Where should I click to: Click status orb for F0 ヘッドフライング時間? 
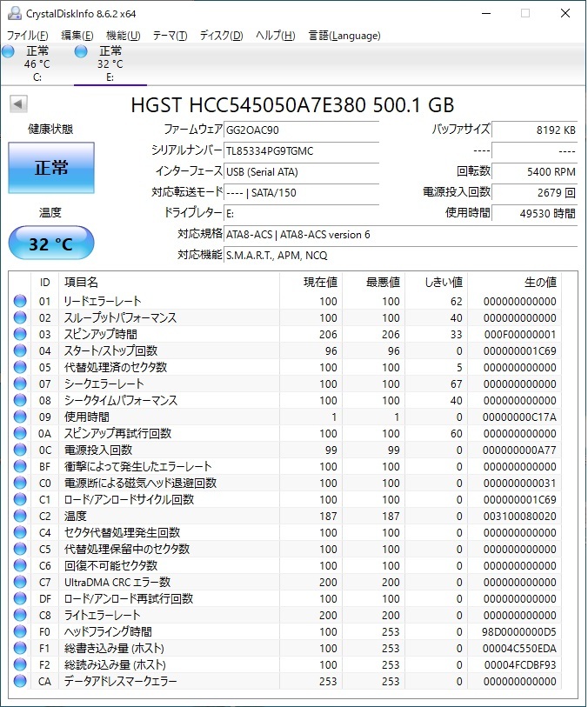(x=20, y=631)
